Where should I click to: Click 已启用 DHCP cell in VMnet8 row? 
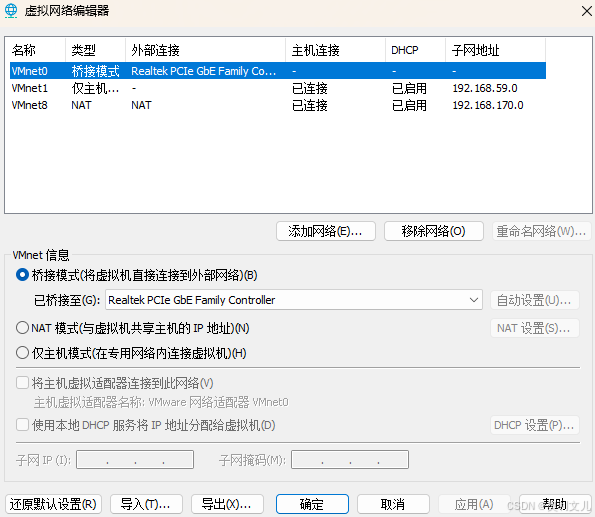(x=409, y=105)
